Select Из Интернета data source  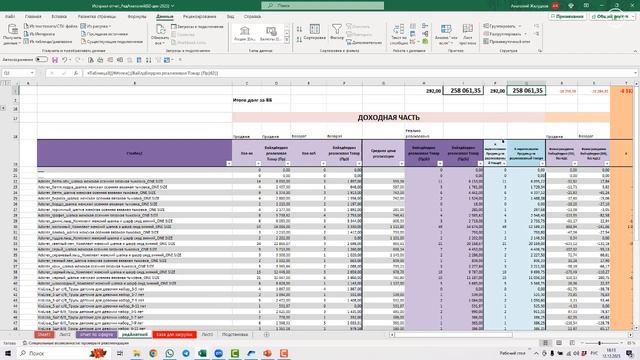(39, 34)
